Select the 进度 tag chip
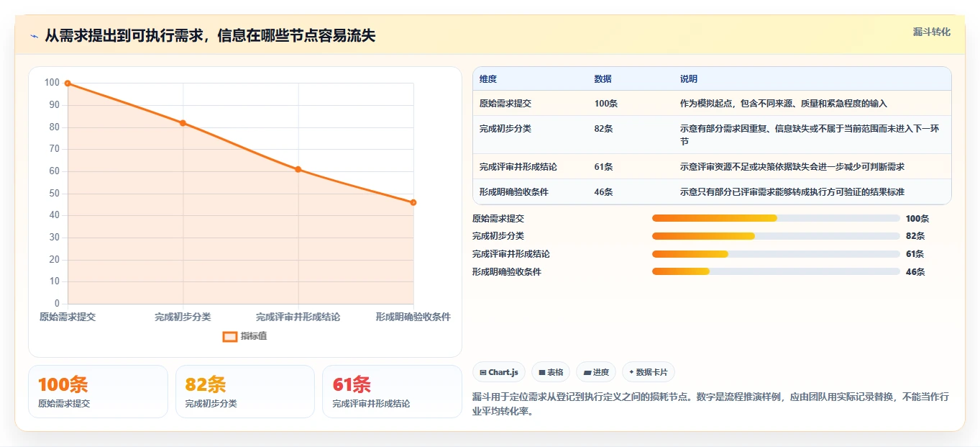 tap(596, 372)
